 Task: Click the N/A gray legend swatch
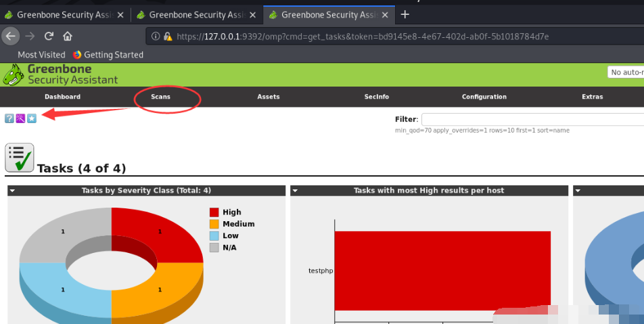point(214,247)
